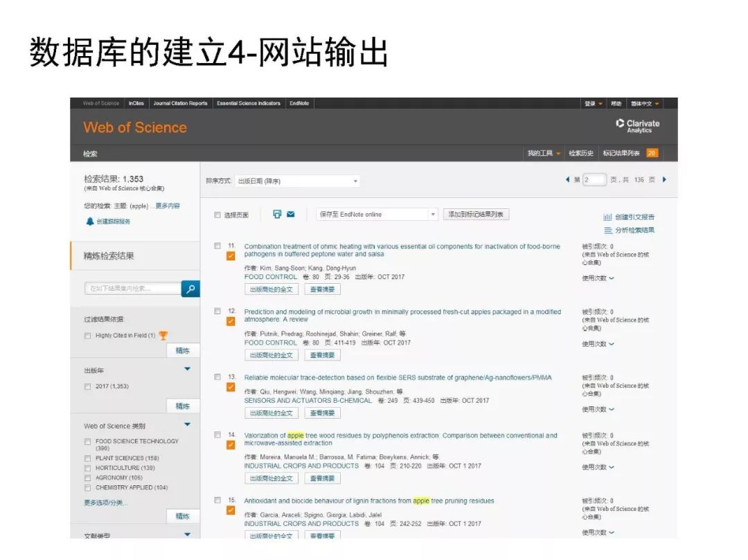Collapse Web of Science categories section

click(x=187, y=424)
